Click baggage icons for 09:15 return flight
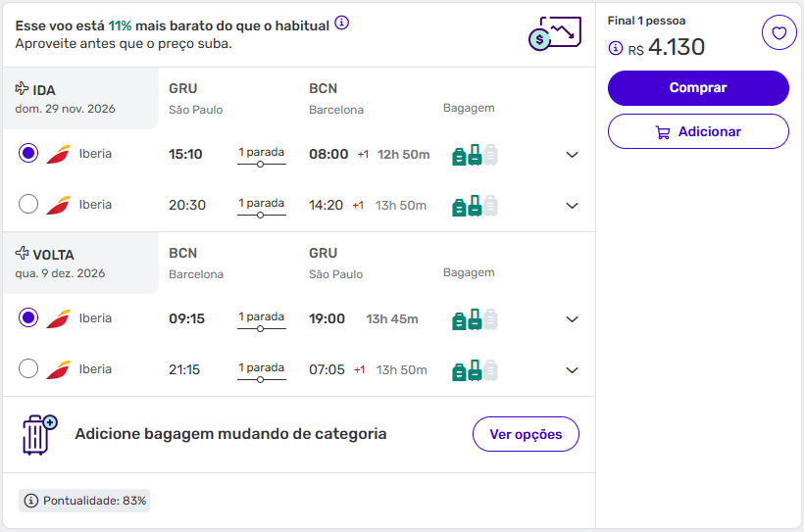Screen dimensions: 804x532 475,319
